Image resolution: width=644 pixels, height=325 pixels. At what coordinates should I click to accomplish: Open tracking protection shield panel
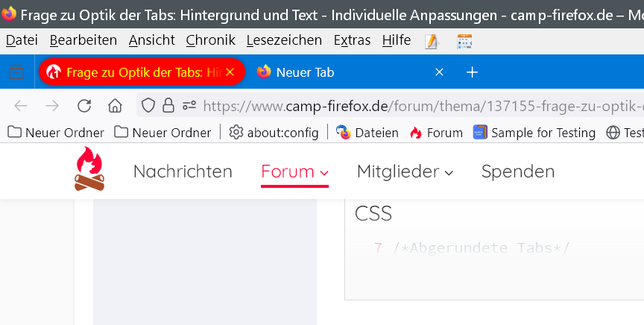(148, 106)
